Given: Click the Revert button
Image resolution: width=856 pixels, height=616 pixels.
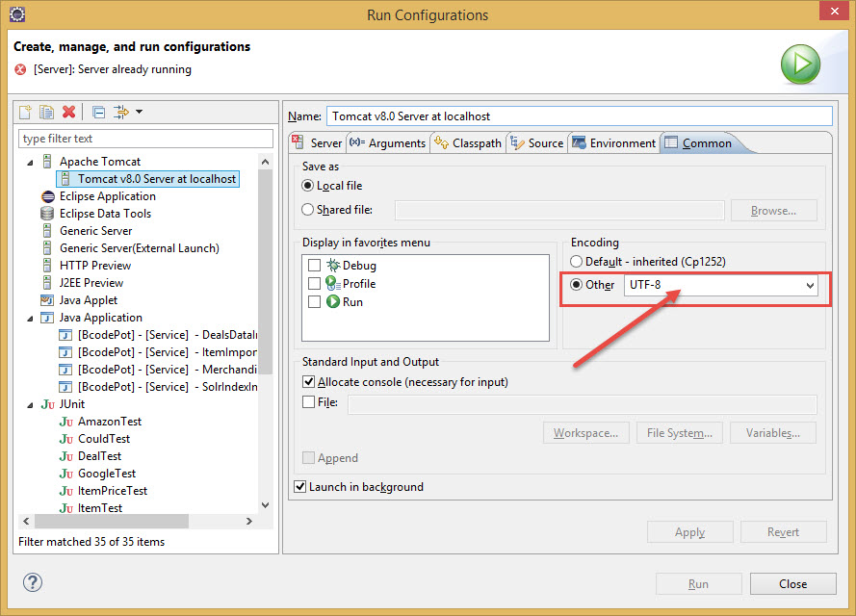Looking at the screenshot, I should (783, 532).
